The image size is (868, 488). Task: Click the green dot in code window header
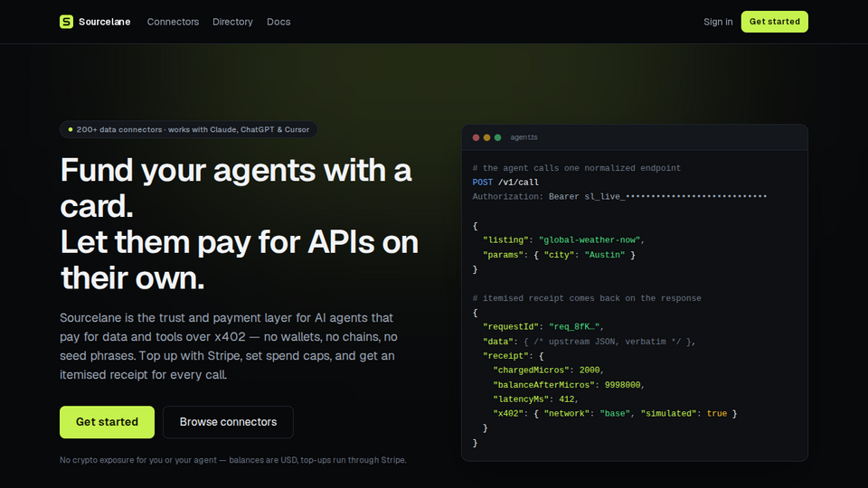(x=497, y=137)
